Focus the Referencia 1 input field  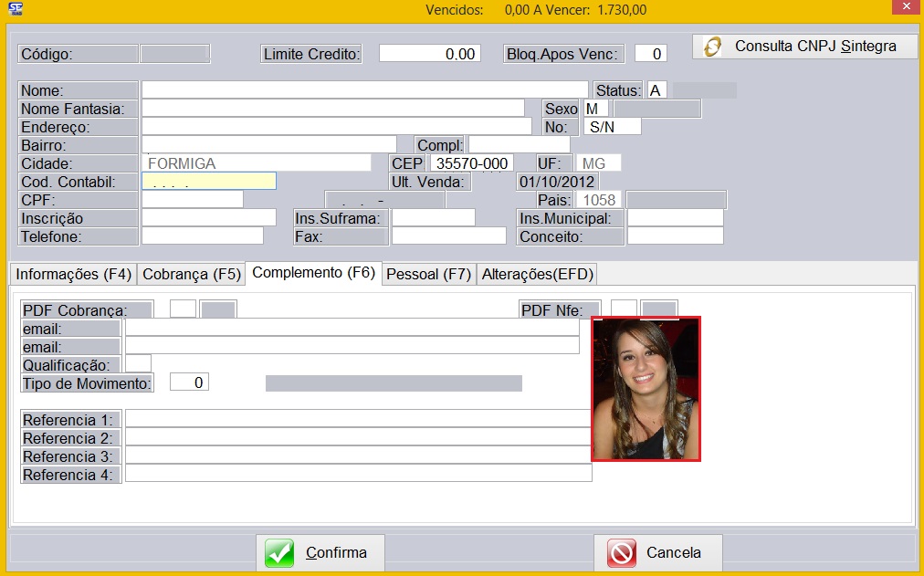click(358, 419)
